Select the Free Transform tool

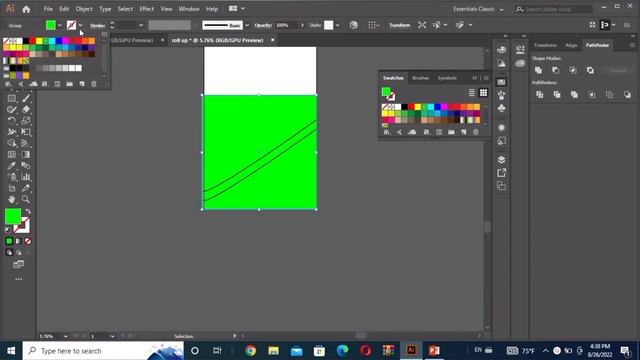click(26, 132)
